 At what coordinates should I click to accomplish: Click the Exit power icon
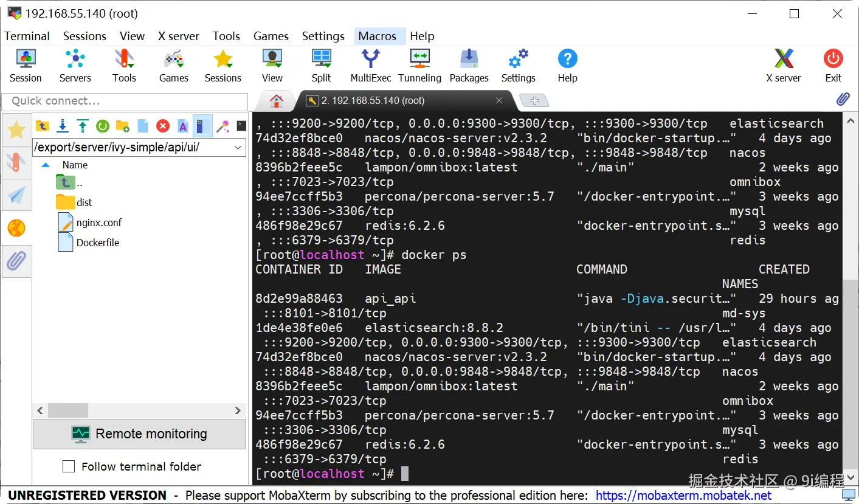pos(833,66)
